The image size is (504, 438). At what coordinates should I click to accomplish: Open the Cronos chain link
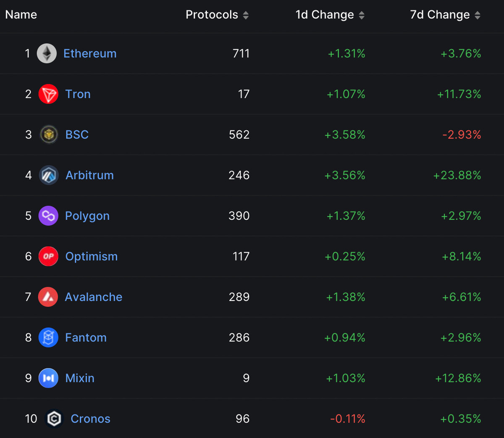pos(90,419)
